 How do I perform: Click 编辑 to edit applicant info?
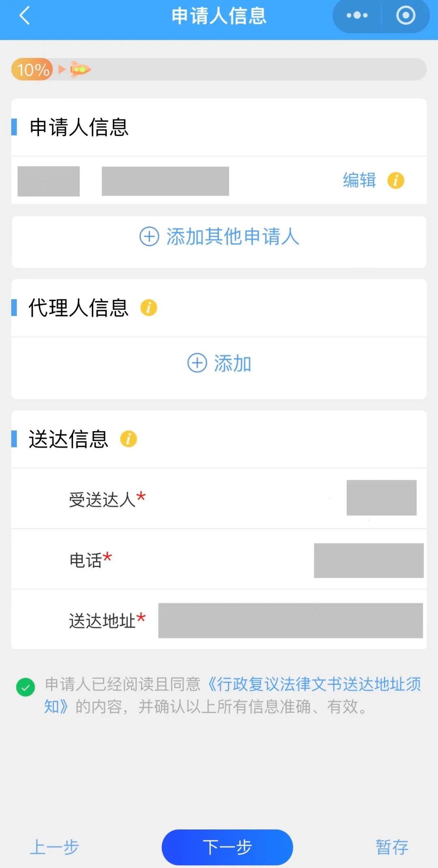(x=359, y=180)
